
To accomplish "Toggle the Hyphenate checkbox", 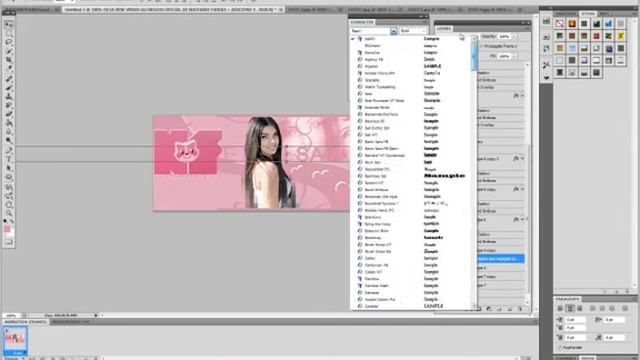I will pyautogui.click(x=559, y=347).
